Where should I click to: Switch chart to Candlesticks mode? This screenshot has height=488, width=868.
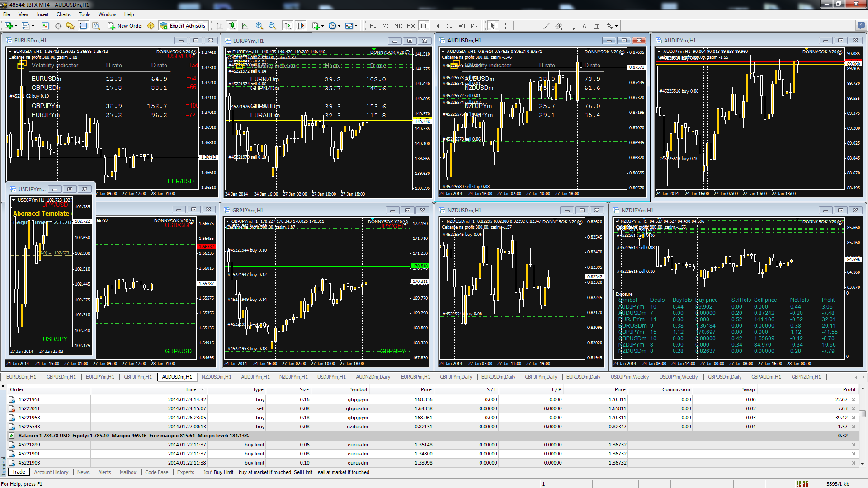(x=232, y=26)
